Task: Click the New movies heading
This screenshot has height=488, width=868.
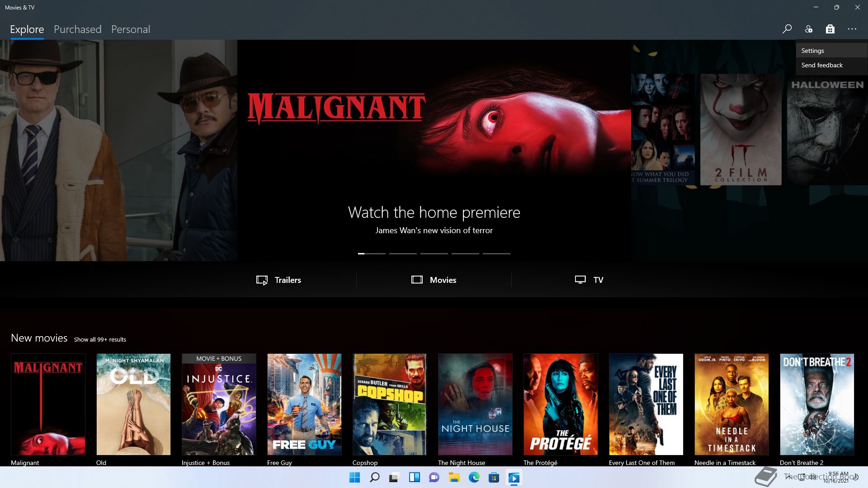Action: click(x=39, y=338)
